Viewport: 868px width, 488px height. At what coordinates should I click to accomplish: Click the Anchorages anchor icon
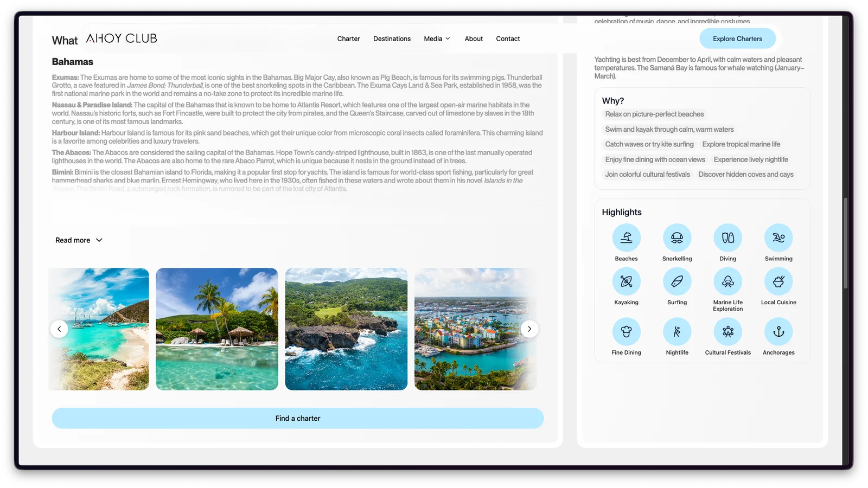point(778,331)
